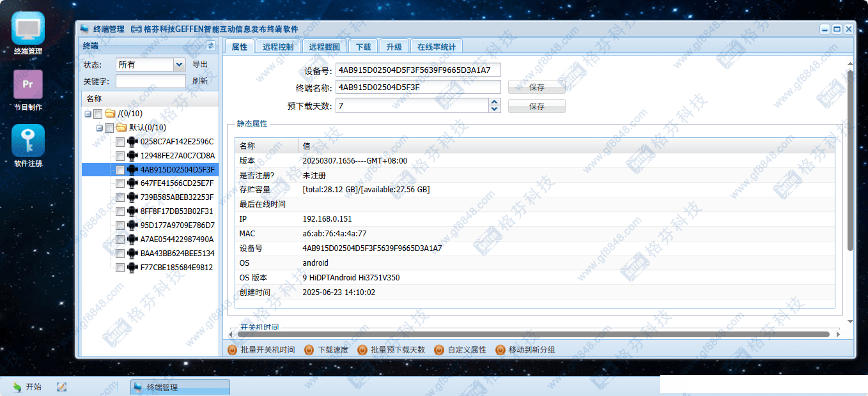
Task: Collapse the root /(0/10) tree node
Action: (88, 114)
